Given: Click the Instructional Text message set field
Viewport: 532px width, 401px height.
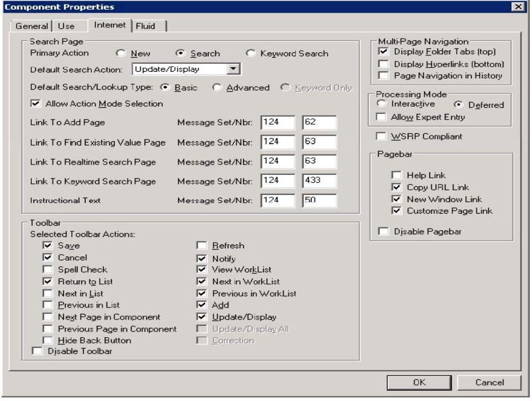Looking at the screenshot, I should 277,200.
